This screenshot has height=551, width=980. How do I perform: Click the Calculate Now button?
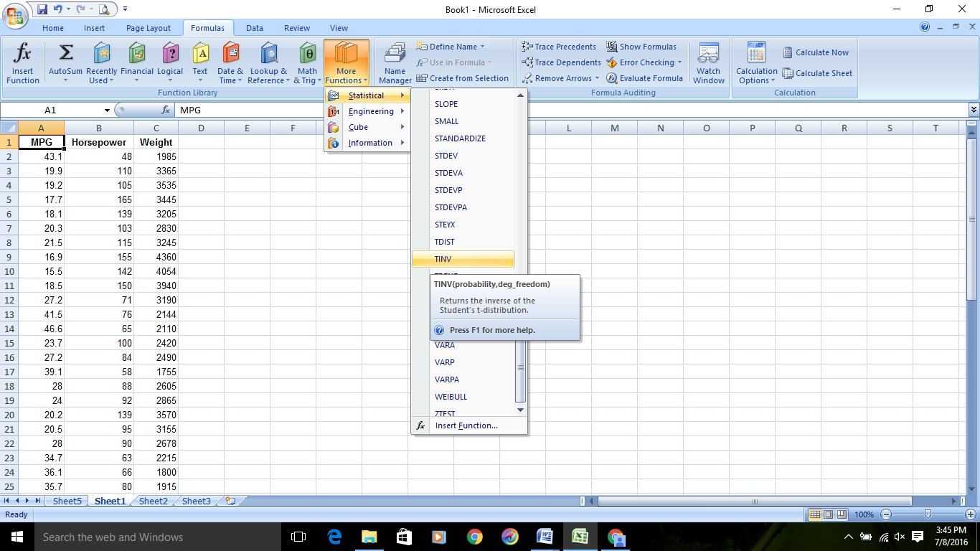(x=815, y=52)
